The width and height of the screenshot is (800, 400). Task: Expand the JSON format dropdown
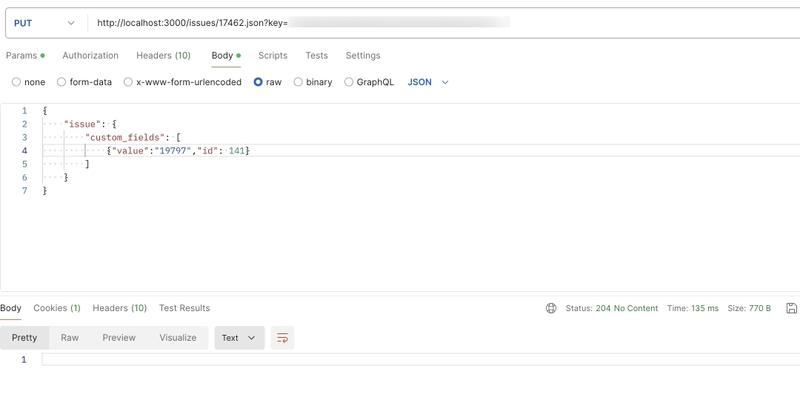428,82
